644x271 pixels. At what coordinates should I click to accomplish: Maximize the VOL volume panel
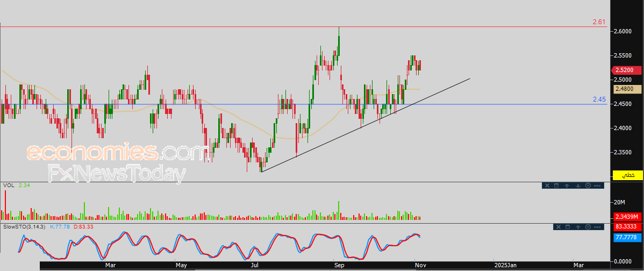[x=556, y=186]
